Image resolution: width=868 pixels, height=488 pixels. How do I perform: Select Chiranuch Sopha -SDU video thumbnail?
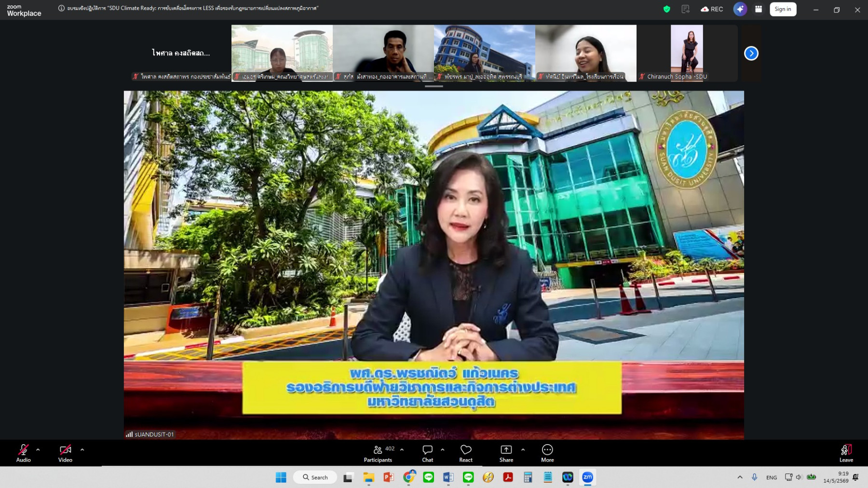687,53
